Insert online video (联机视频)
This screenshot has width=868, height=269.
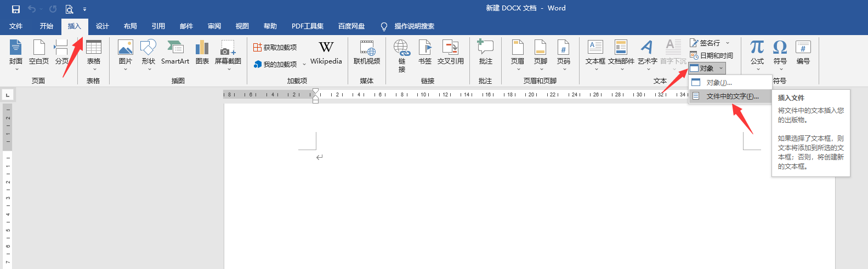367,53
